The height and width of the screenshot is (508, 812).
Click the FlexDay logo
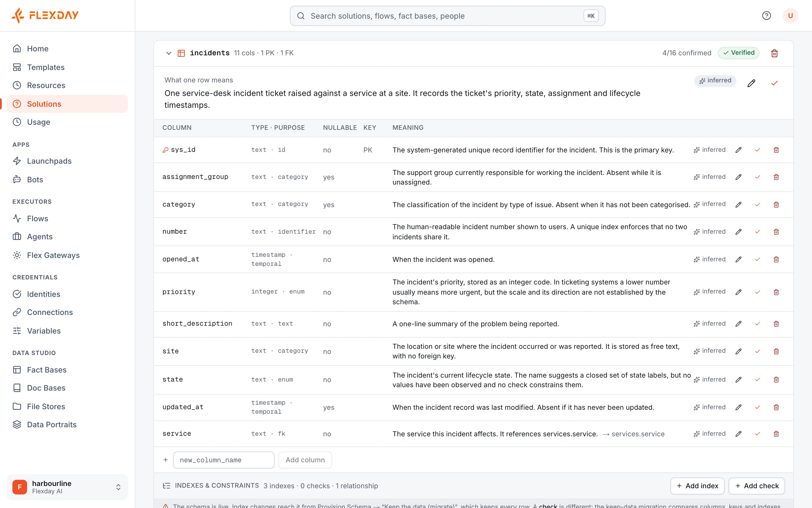click(x=45, y=15)
